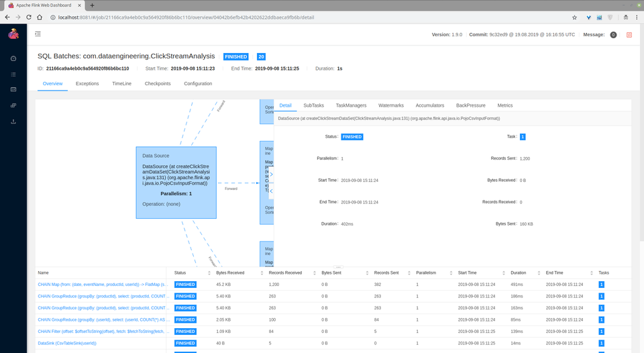Viewport: 644px width, 353px height.
Task: Click the grey shield extension icon
Action: coord(610,17)
